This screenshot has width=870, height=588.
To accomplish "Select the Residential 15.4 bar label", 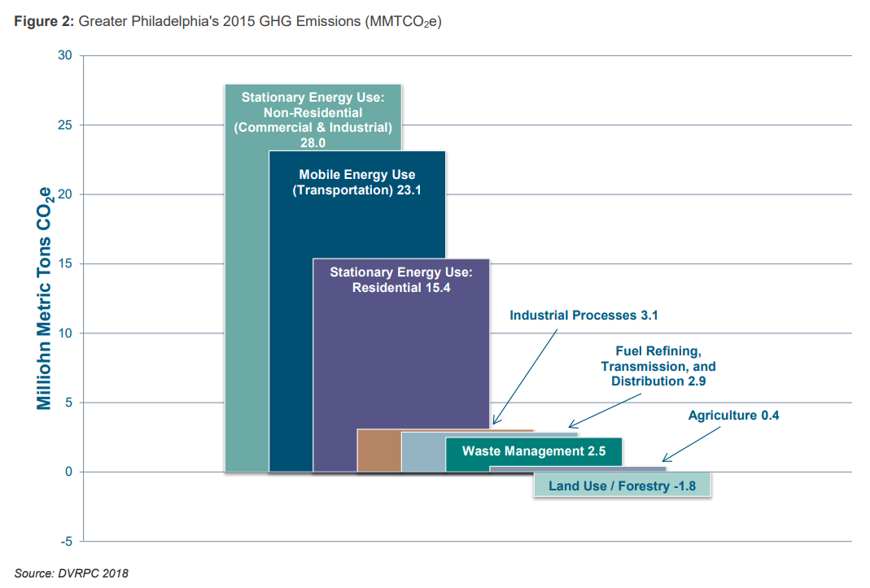I will coord(401,280).
